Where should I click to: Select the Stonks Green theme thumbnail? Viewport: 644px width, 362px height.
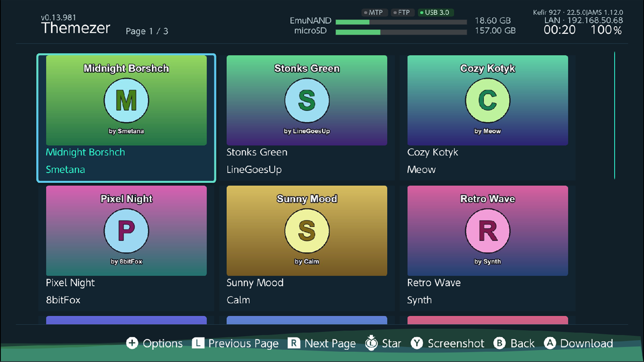[307, 101]
